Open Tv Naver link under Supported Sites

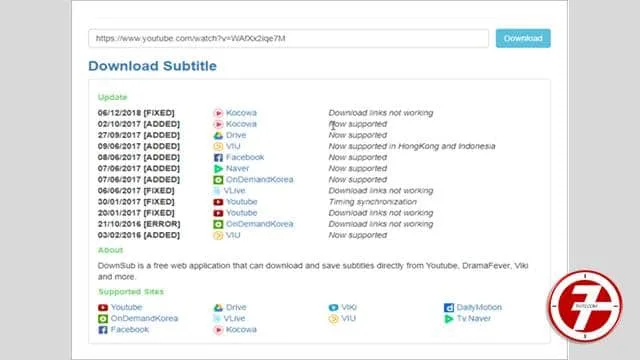click(473, 318)
